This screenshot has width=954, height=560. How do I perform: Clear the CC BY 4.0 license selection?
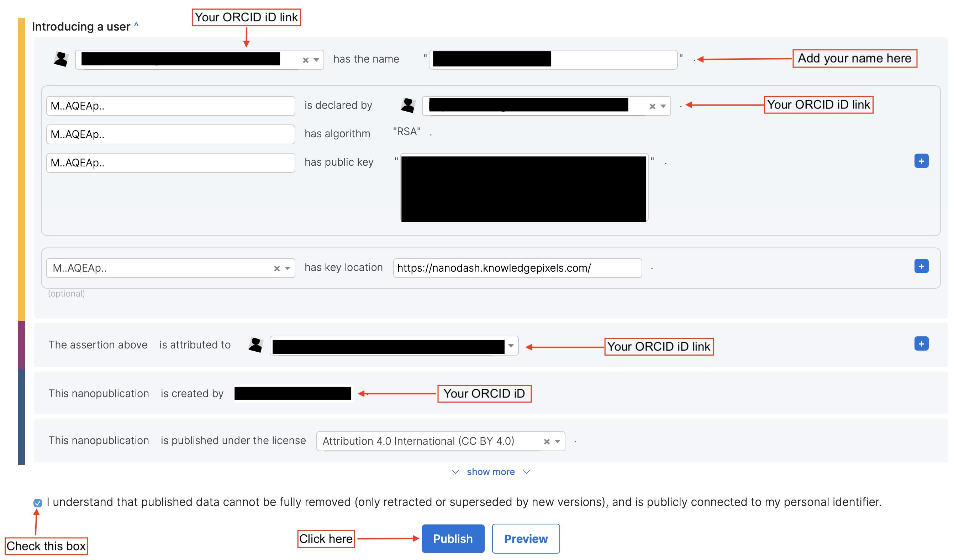pyautogui.click(x=547, y=442)
